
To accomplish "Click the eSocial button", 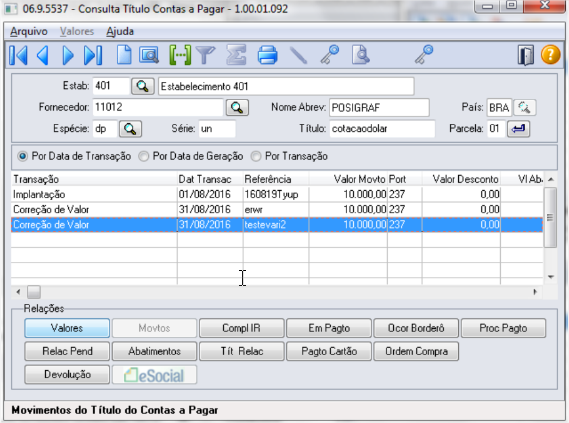I will [x=155, y=375].
